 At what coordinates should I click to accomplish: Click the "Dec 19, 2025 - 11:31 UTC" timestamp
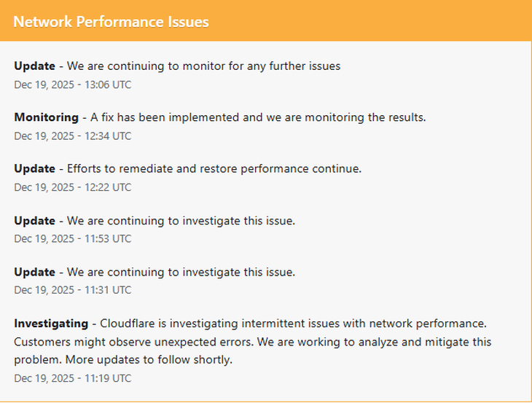tap(72, 289)
